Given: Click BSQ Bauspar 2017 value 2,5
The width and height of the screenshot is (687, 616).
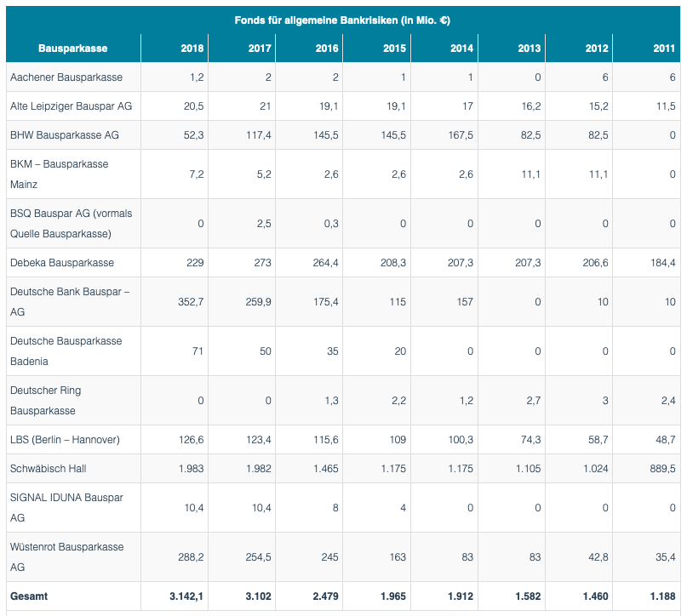Looking at the screenshot, I should 264,223.
